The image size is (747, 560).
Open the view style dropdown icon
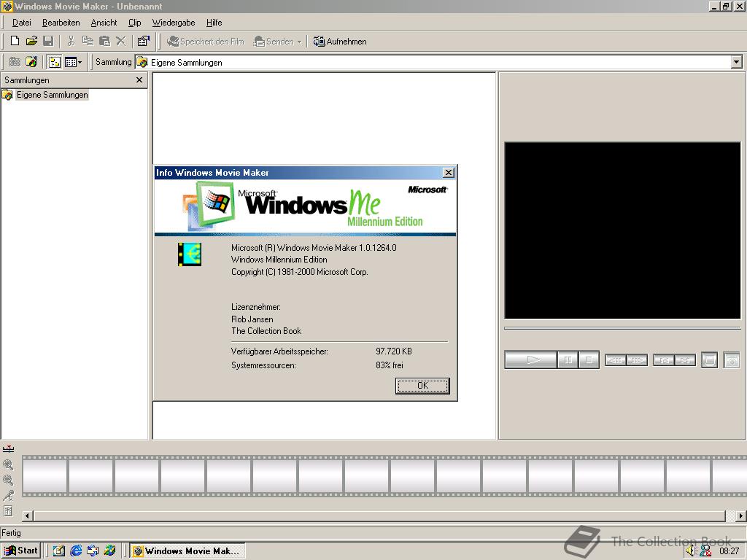(73, 62)
